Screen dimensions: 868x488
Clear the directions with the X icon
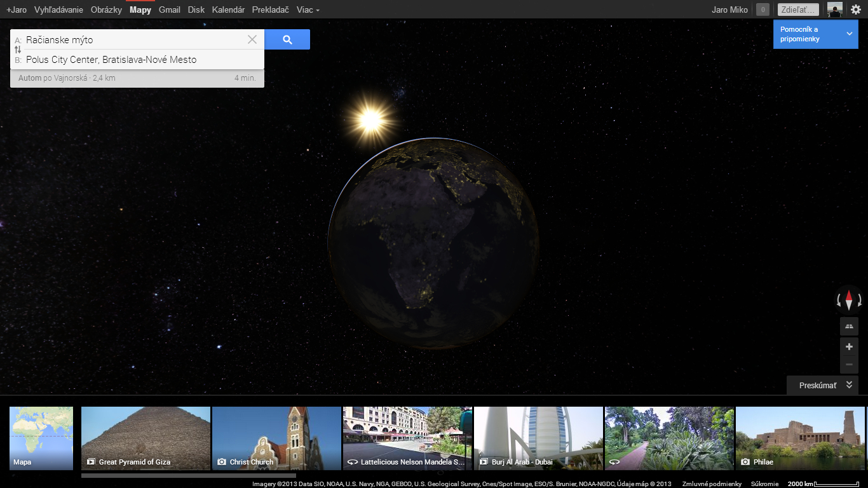coord(252,39)
